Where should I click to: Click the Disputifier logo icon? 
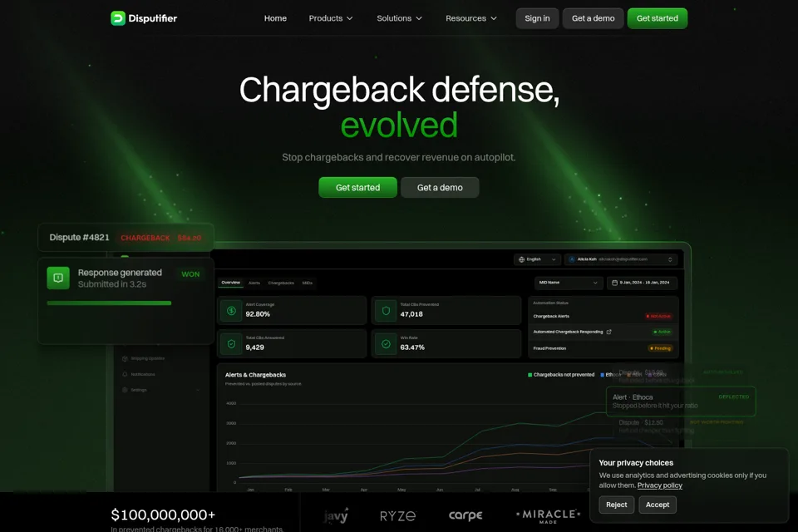[x=118, y=18]
